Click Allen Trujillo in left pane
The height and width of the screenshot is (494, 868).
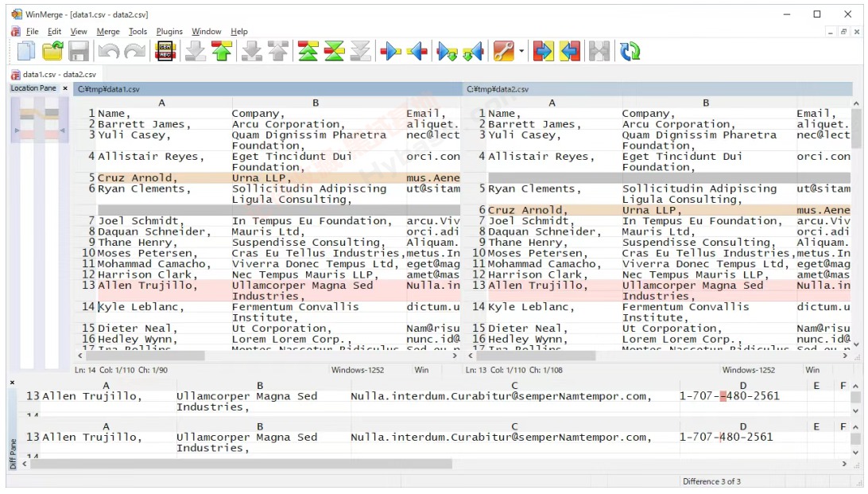click(148, 286)
